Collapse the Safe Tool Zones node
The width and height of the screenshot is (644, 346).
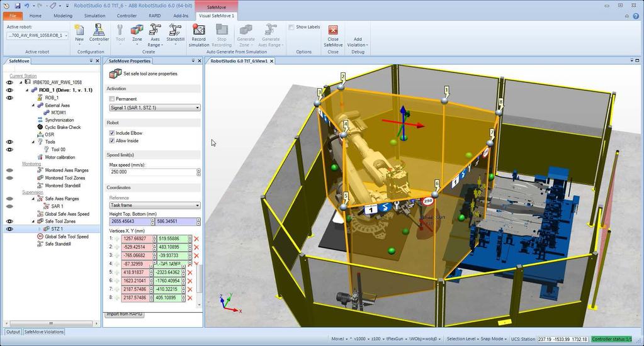click(x=33, y=221)
